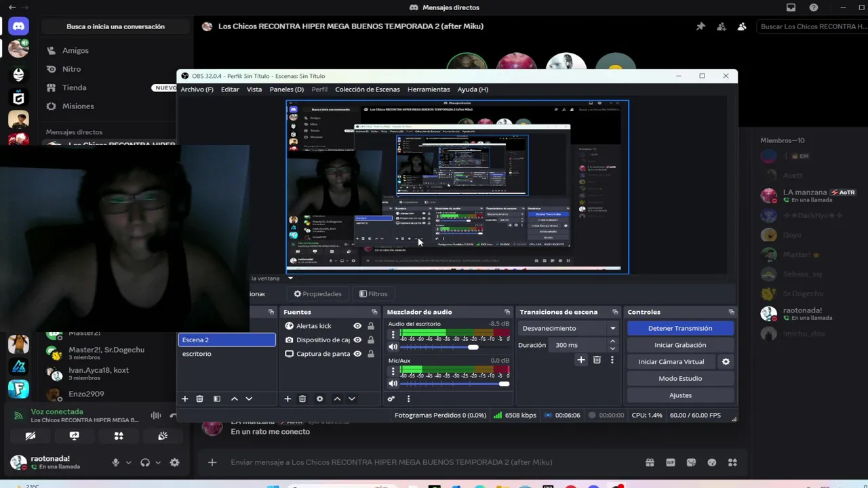Screen dimensions: 868x488
Task: Move selected source down in Fuentes
Action: click(x=351, y=399)
